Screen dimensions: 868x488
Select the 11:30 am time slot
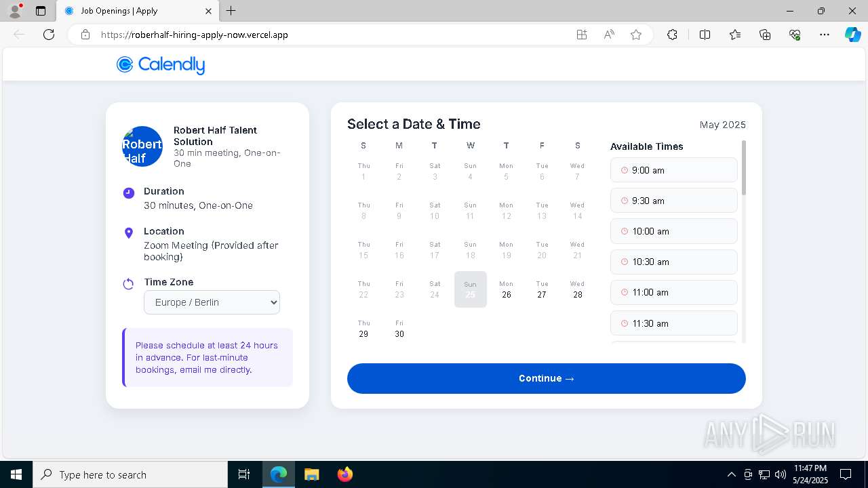[673, 323]
